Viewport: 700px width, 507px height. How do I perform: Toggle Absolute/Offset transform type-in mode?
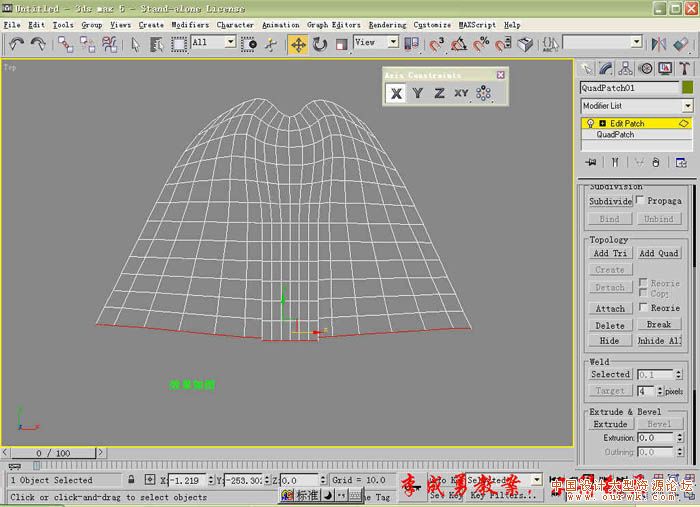tap(150, 480)
